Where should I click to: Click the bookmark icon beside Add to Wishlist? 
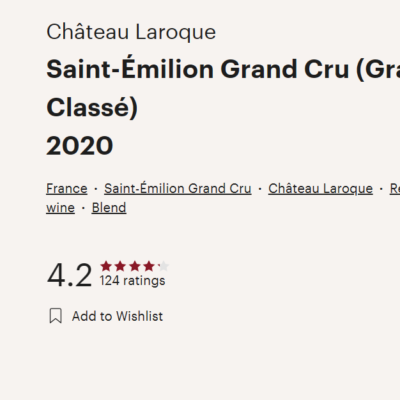tap(55, 316)
